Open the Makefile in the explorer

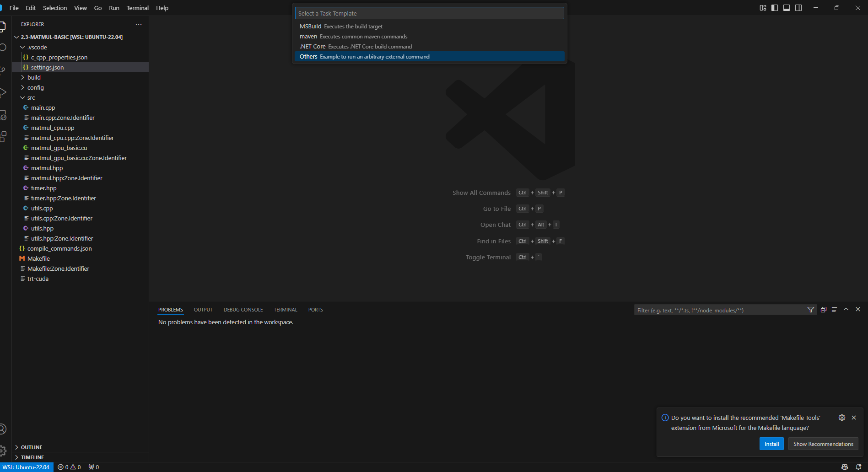pyautogui.click(x=38, y=258)
